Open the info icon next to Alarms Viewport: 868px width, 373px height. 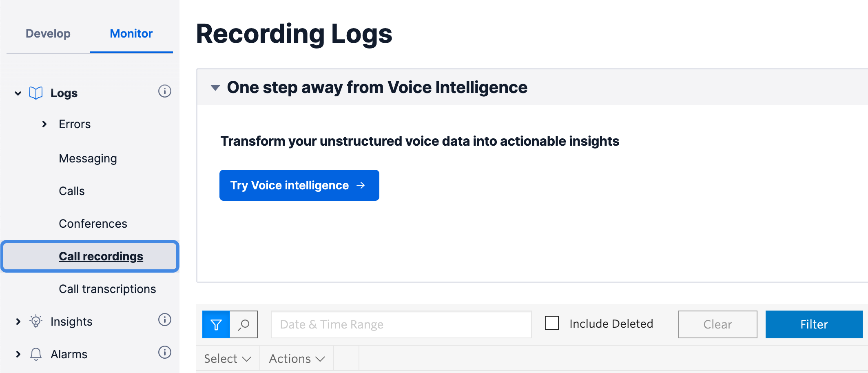[165, 352]
